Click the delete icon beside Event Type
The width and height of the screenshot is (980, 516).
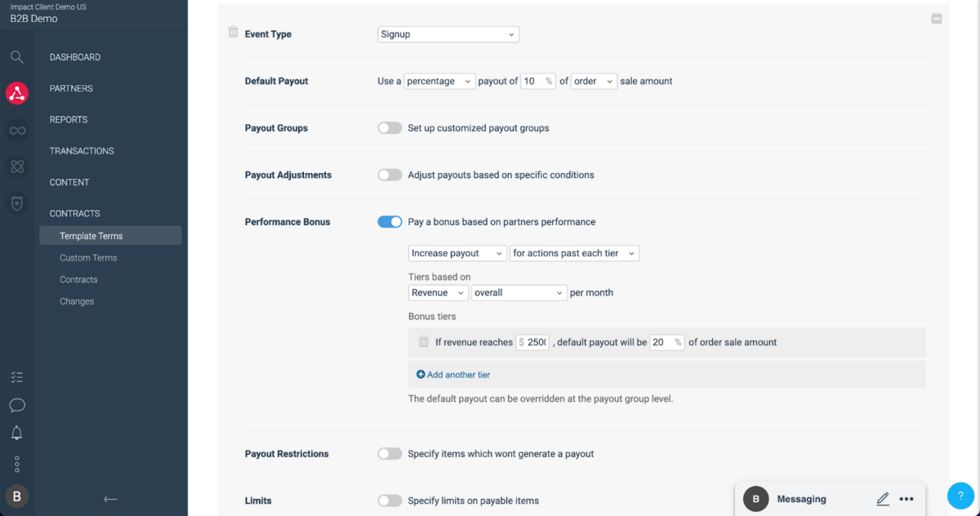233,31
